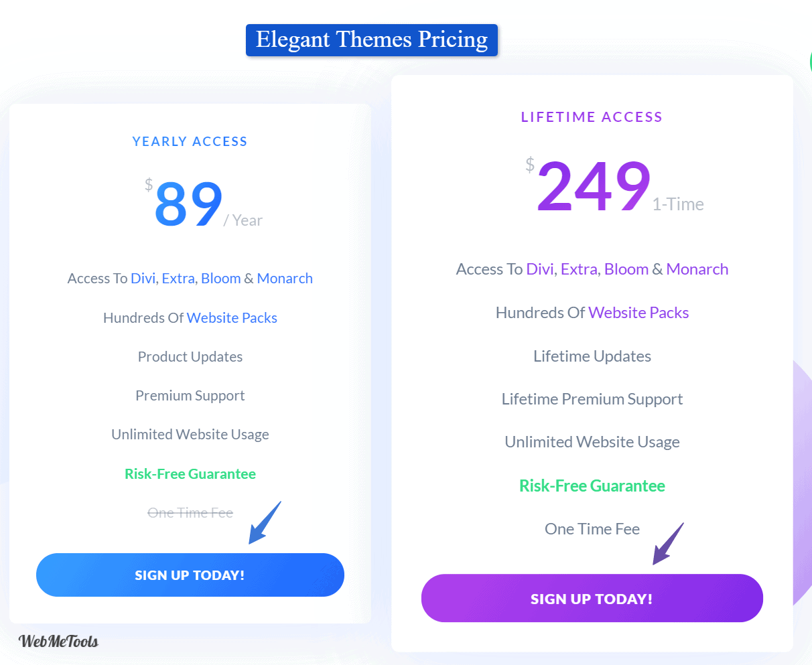Click the blue arrow pointing to yearly signup
The height and width of the screenshot is (665, 812).
point(265,522)
